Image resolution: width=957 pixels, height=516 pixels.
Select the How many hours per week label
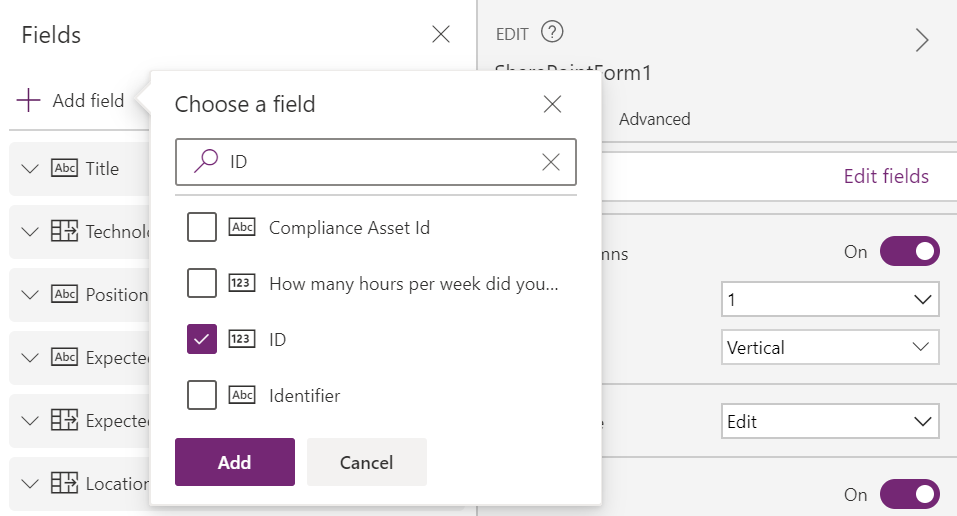tap(414, 284)
